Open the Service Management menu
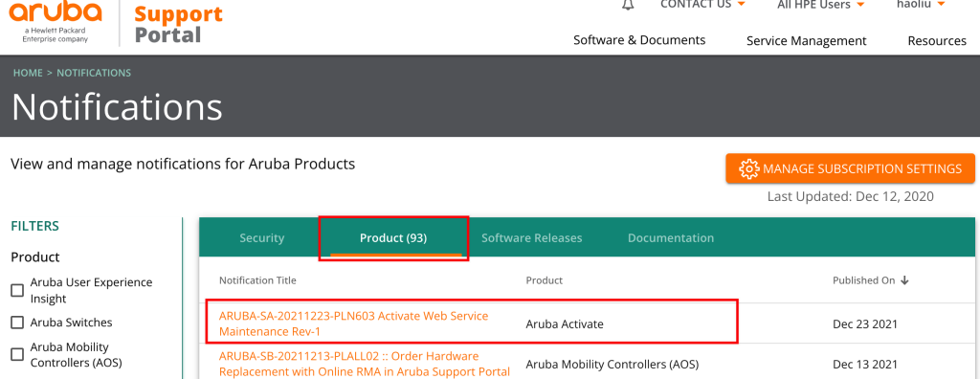 (x=806, y=40)
